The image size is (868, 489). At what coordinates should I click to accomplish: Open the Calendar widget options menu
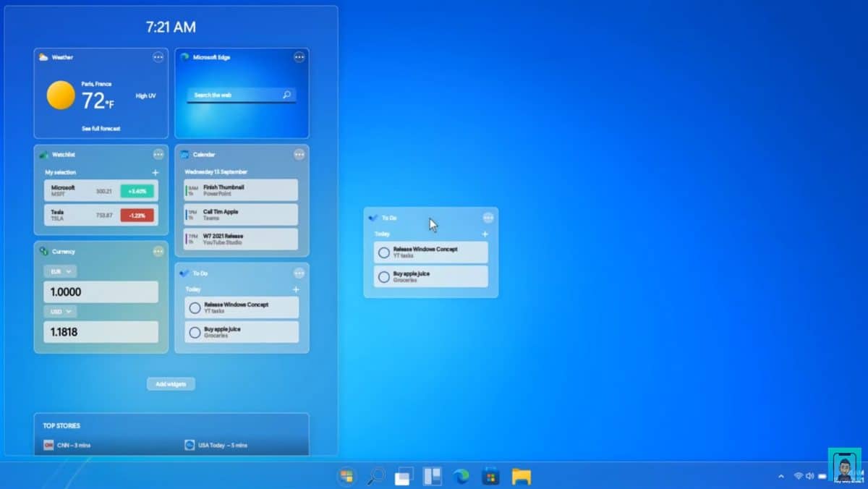tap(299, 154)
